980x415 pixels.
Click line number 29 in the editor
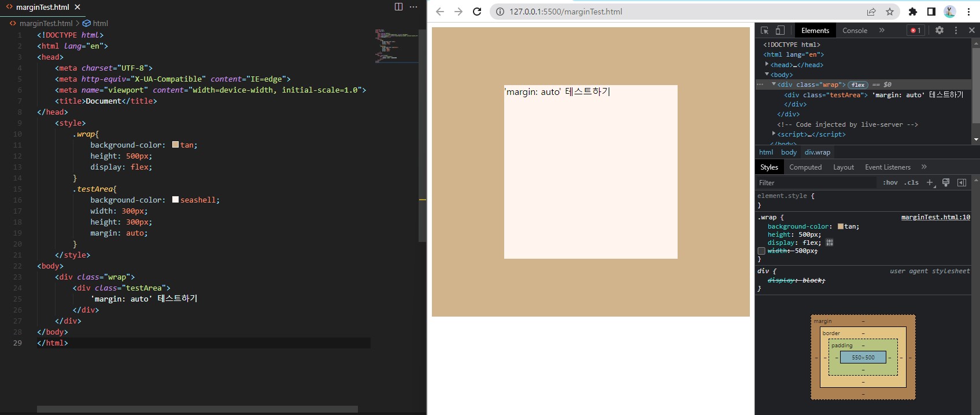pyautogui.click(x=17, y=343)
